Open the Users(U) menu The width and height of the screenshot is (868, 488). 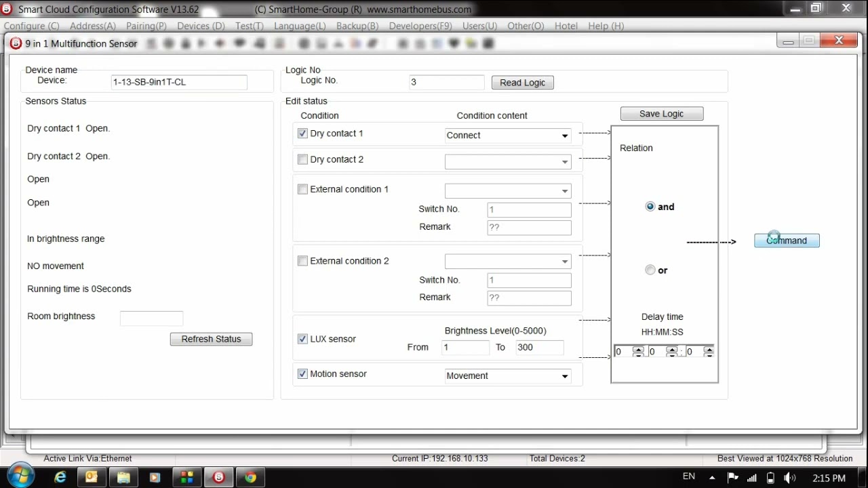click(x=479, y=26)
